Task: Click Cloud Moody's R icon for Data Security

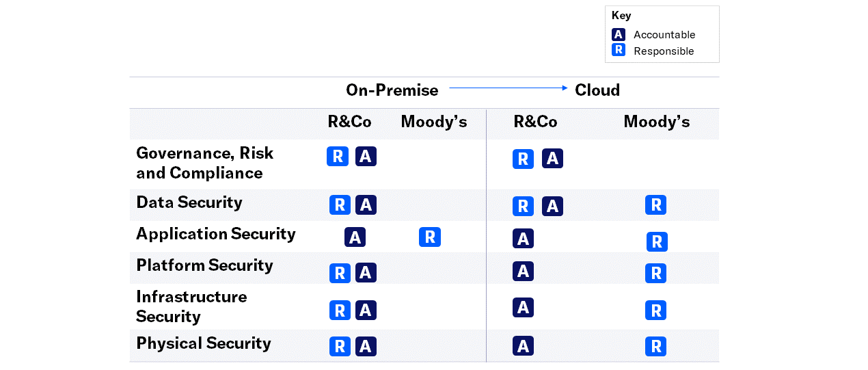Action: 655,204
